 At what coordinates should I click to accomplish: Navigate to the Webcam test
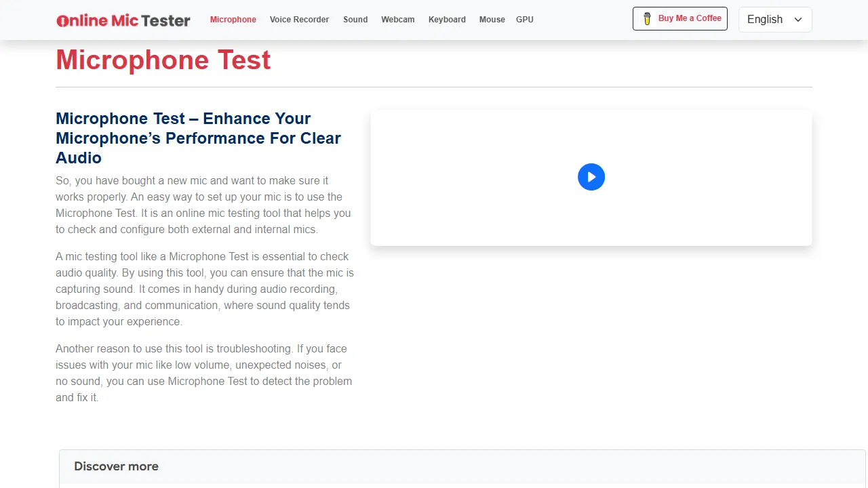pyautogui.click(x=397, y=20)
